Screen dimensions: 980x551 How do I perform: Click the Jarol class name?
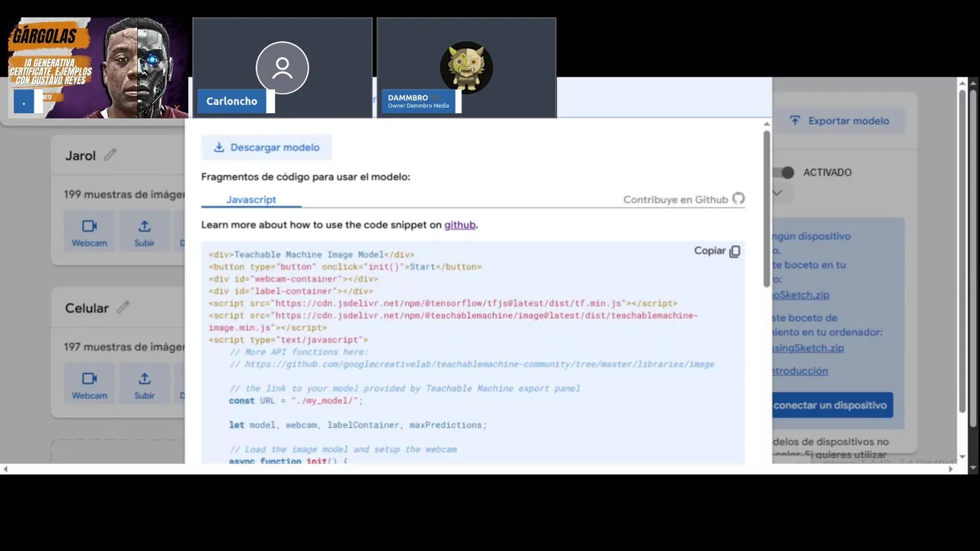pos(80,155)
